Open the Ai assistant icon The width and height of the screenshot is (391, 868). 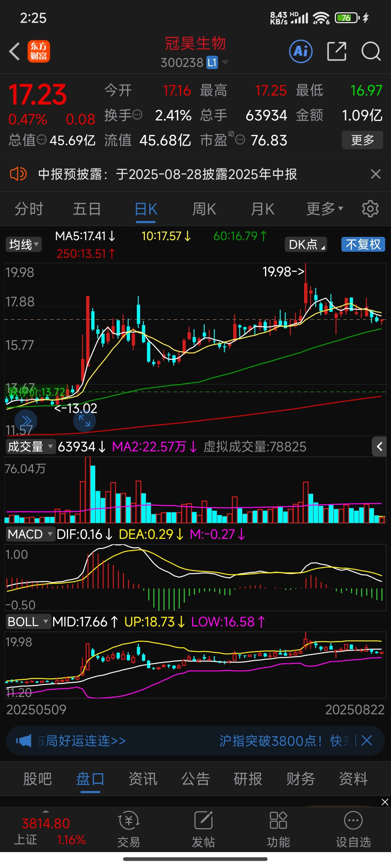(x=301, y=51)
